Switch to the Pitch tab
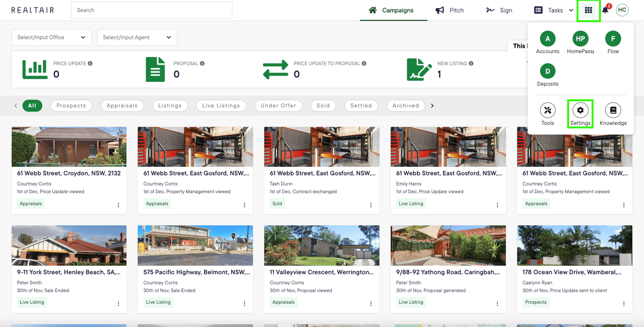The image size is (644, 327). coord(450,10)
